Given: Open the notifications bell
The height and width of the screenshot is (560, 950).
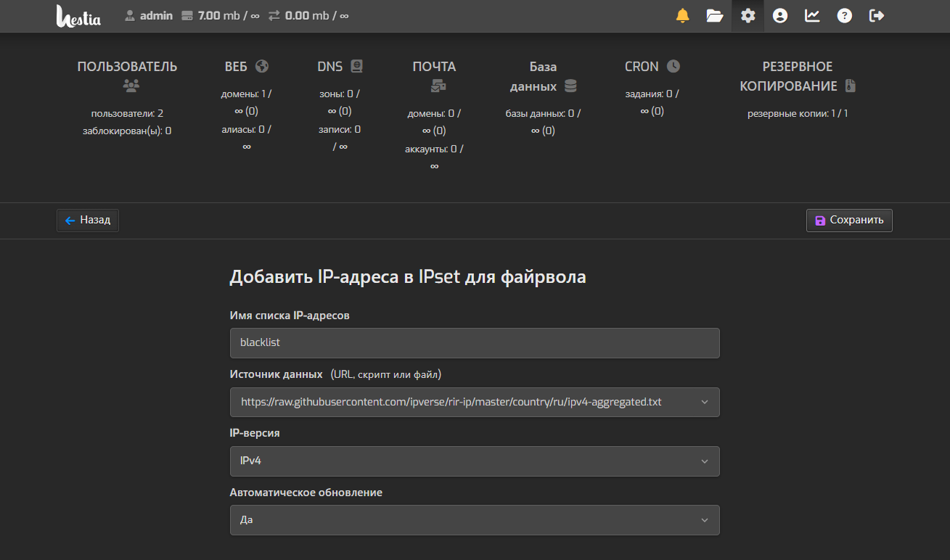Looking at the screenshot, I should [x=683, y=16].
